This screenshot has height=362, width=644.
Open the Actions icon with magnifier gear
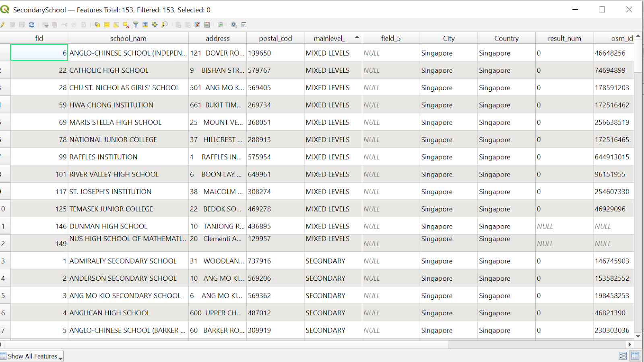click(234, 25)
